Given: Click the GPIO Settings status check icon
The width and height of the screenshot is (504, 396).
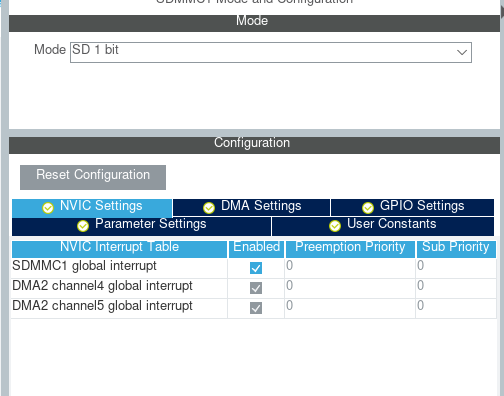Looking at the screenshot, I should point(368,208).
